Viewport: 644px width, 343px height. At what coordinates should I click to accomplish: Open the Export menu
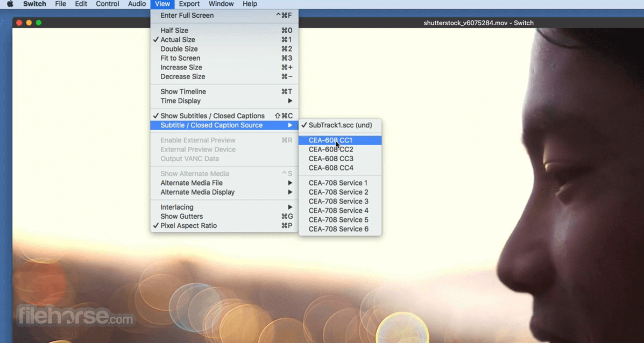pos(189,4)
